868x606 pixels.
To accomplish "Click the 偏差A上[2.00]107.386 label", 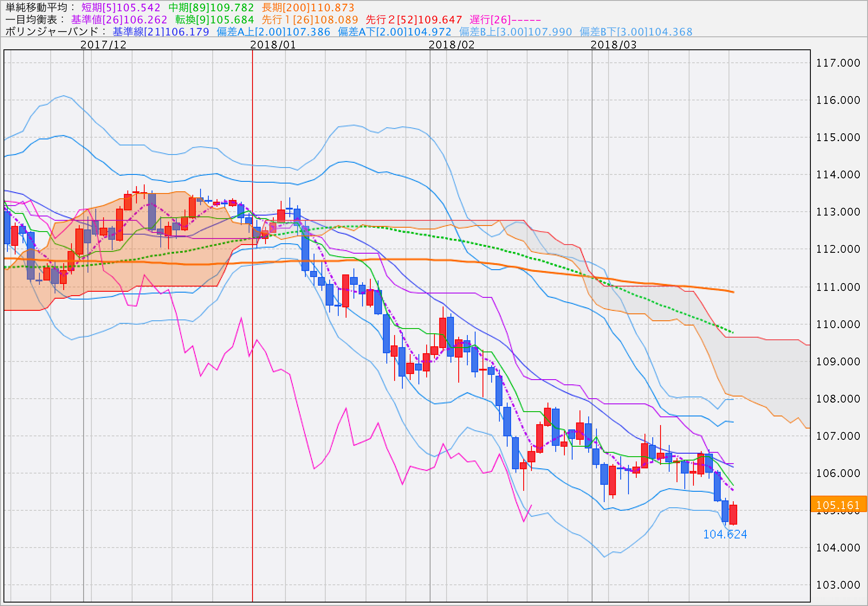I will pyautogui.click(x=274, y=32).
